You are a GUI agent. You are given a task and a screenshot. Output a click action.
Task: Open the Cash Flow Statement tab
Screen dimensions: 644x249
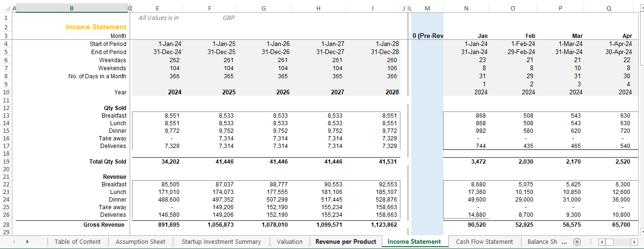pos(484,241)
